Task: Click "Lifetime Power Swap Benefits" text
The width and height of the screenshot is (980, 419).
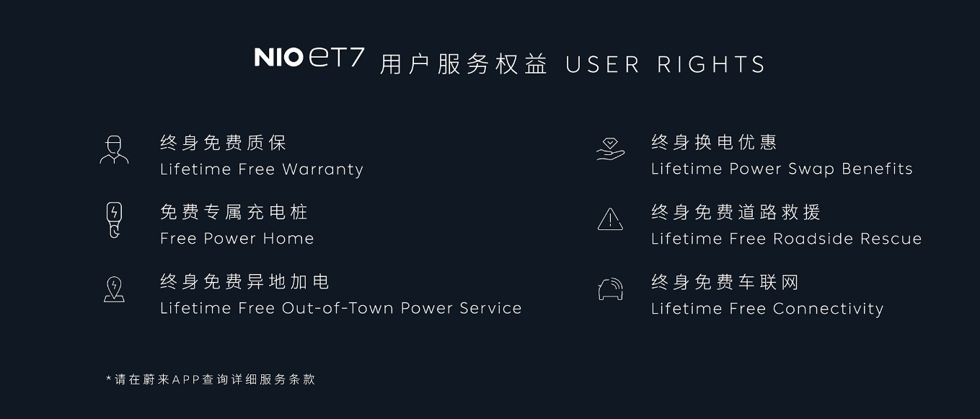Action: click(x=782, y=169)
